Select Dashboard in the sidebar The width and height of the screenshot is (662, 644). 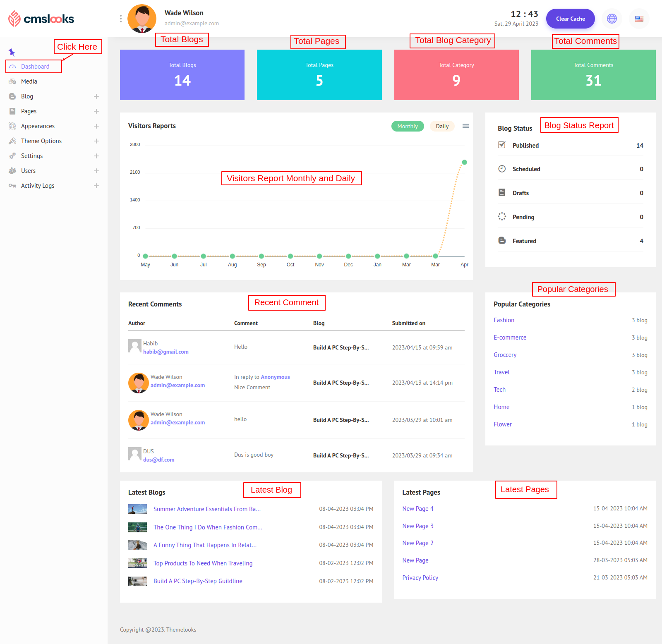[x=35, y=67]
